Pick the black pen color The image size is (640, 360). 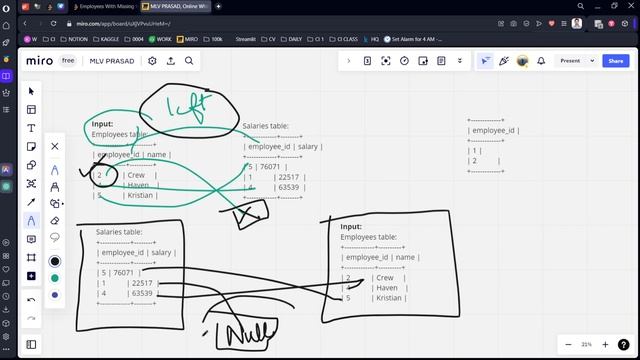tap(55, 261)
